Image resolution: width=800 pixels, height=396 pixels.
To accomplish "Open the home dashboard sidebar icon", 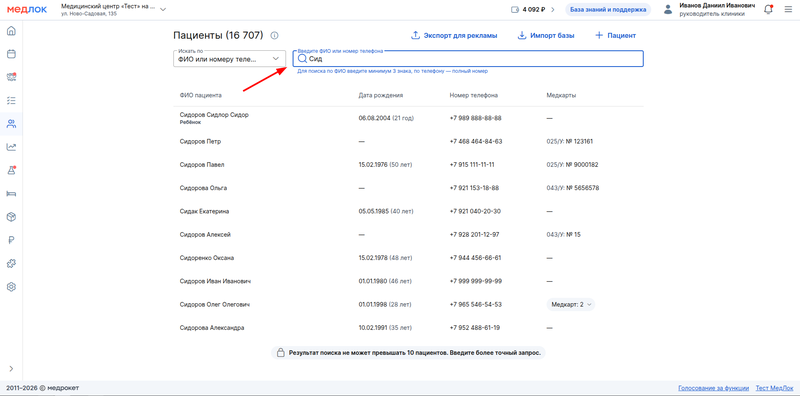I will pos(11,31).
